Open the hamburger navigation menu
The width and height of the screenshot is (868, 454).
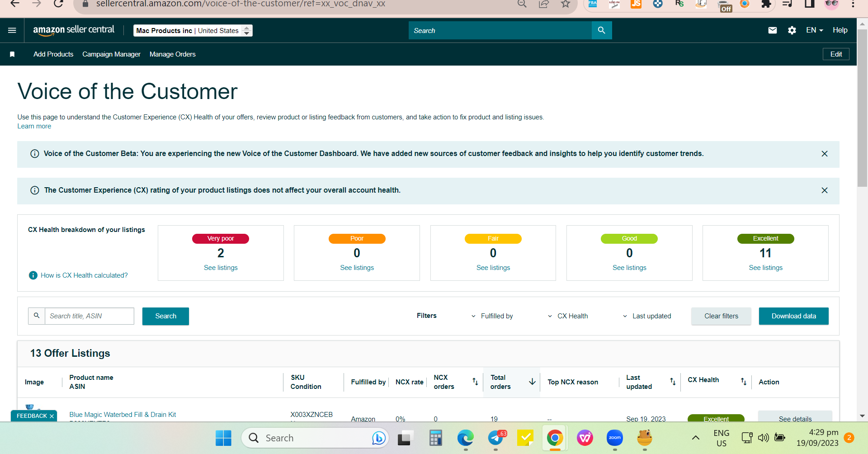12,30
